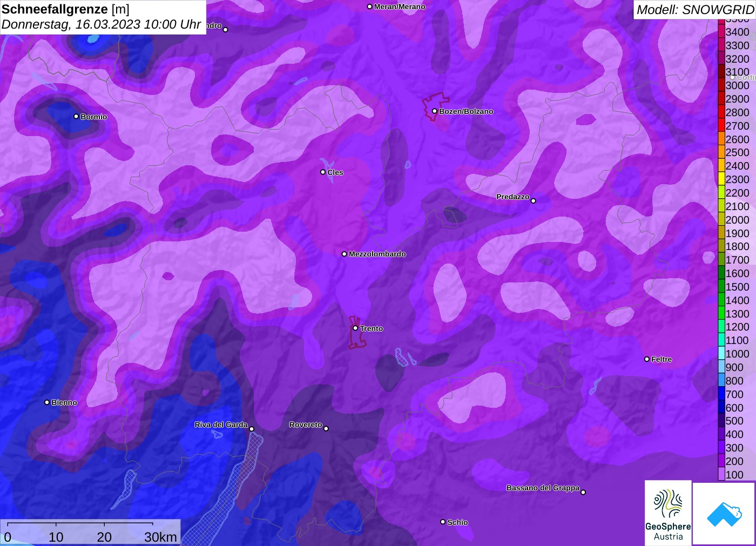Click the legend value "1700"
The height and width of the screenshot is (546, 756).
coord(737,260)
